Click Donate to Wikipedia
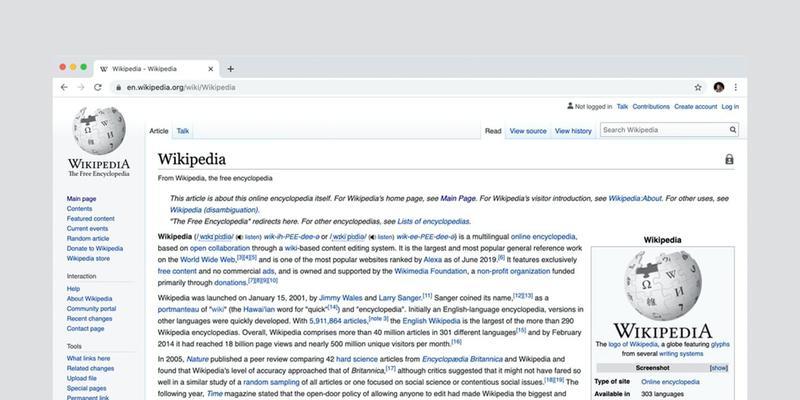Image resolution: width=800 pixels, height=400 pixels. (x=95, y=248)
